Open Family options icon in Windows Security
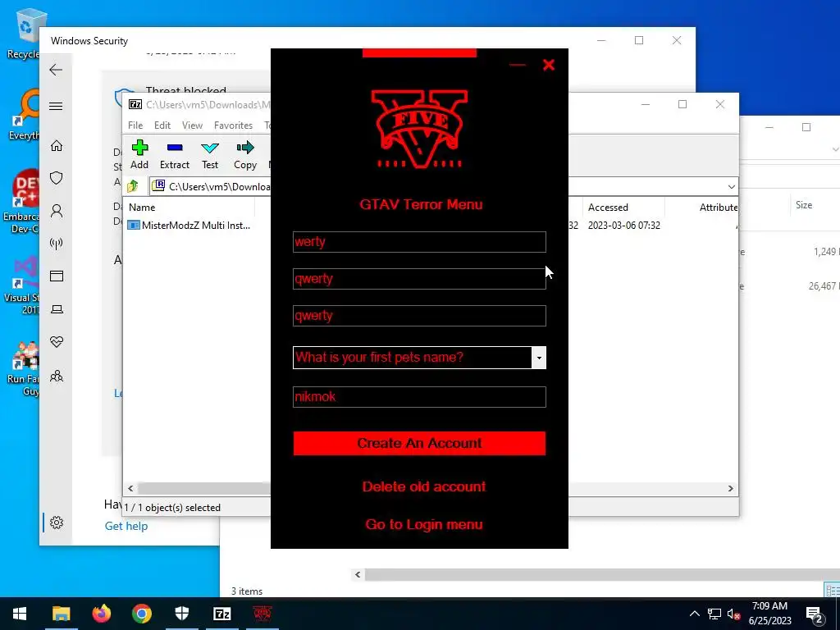The height and width of the screenshot is (630, 840). tap(57, 376)
